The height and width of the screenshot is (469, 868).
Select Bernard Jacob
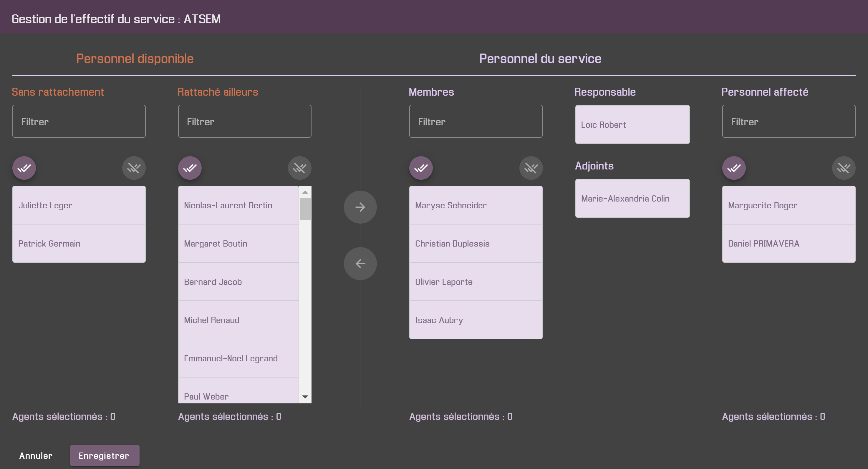coord(238,282)
